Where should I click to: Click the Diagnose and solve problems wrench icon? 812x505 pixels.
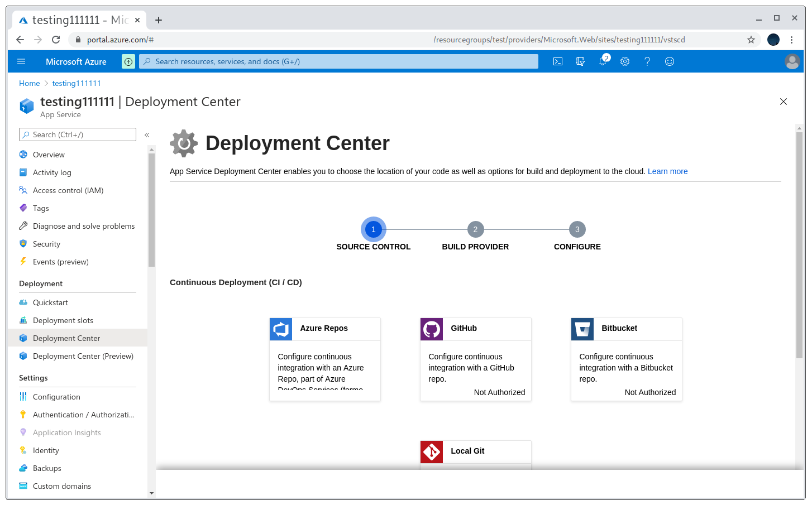point(23,226)
